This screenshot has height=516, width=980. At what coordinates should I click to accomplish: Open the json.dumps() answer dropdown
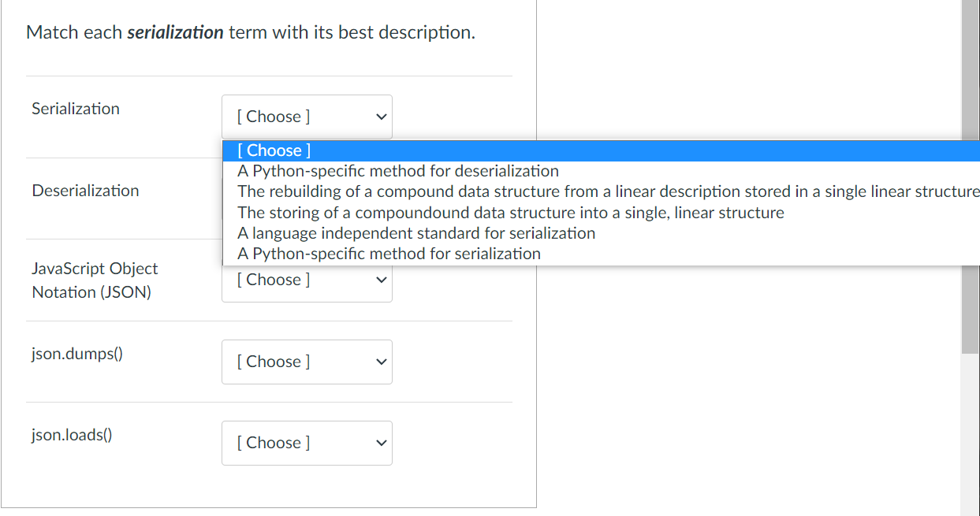click(x=307, y=362)
